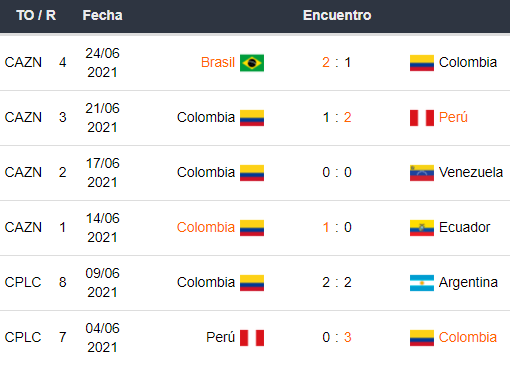Click the 0 : 3 score result
The height and width of the screenshot is (368, 510).
coord(337,337)
